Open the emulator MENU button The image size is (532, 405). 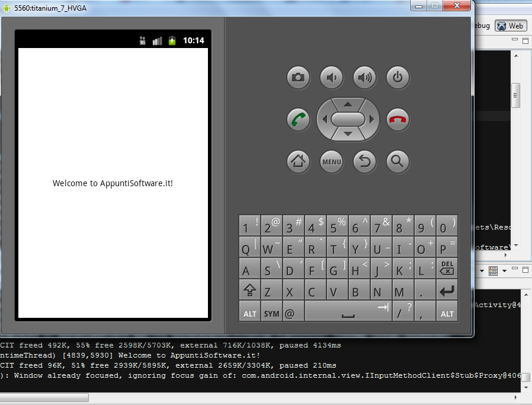[332, 162]
